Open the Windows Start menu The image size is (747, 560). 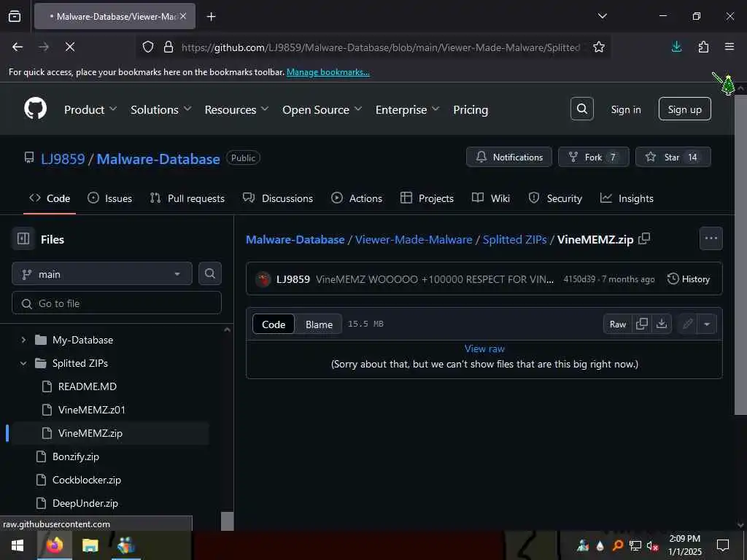(18, 545)
